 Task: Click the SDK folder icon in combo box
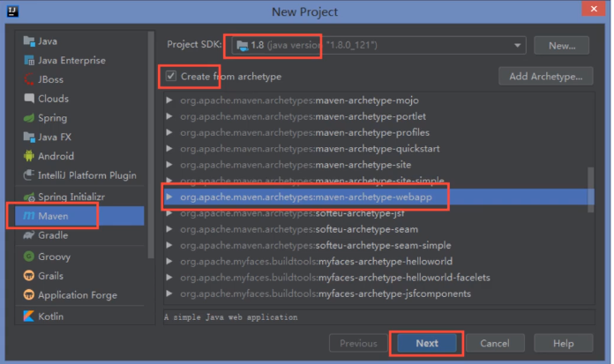(x=243, y=46)
